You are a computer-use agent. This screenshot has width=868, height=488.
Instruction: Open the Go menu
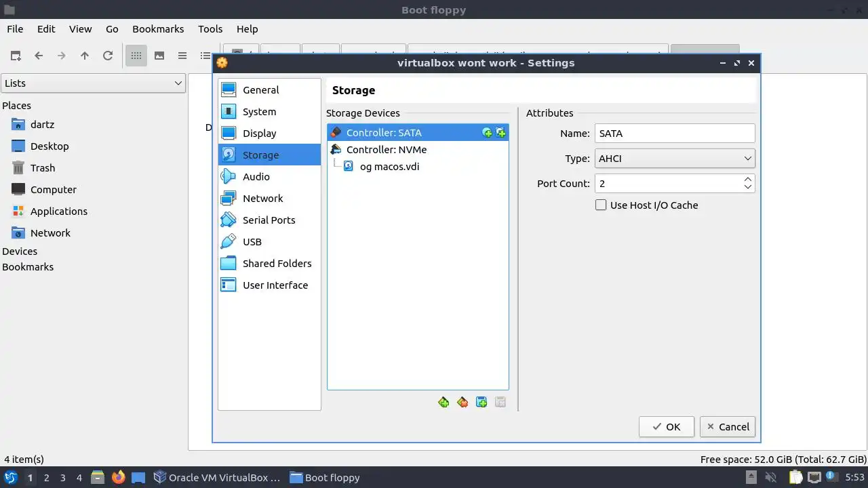112,29
